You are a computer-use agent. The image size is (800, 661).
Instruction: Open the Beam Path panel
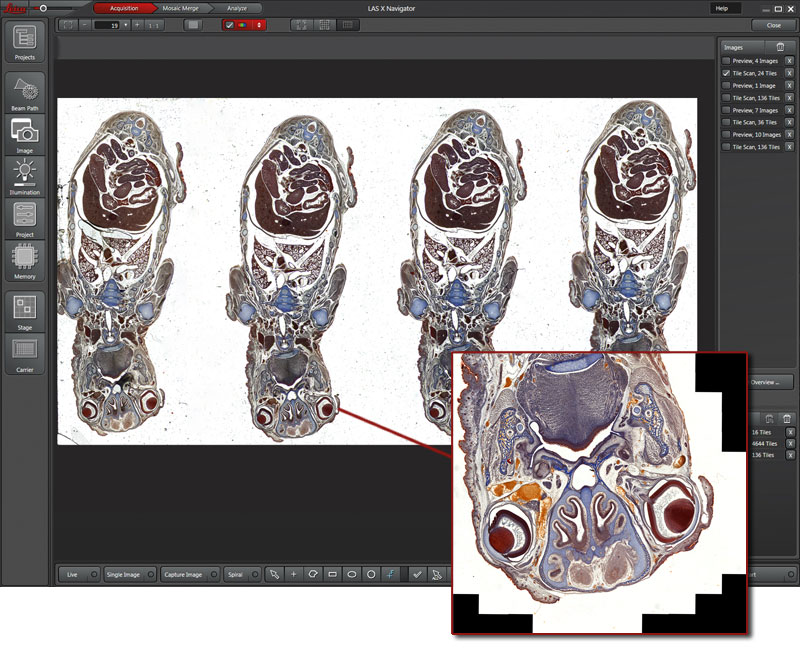tap(26, 91)
